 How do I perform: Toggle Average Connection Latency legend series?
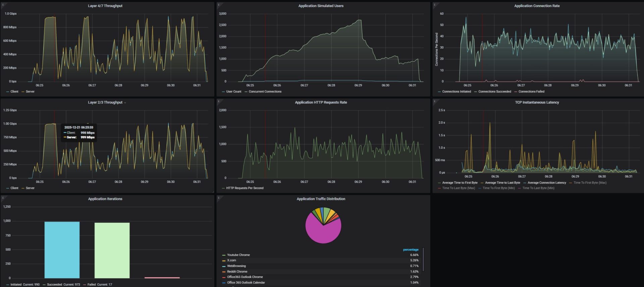point(546,183)
